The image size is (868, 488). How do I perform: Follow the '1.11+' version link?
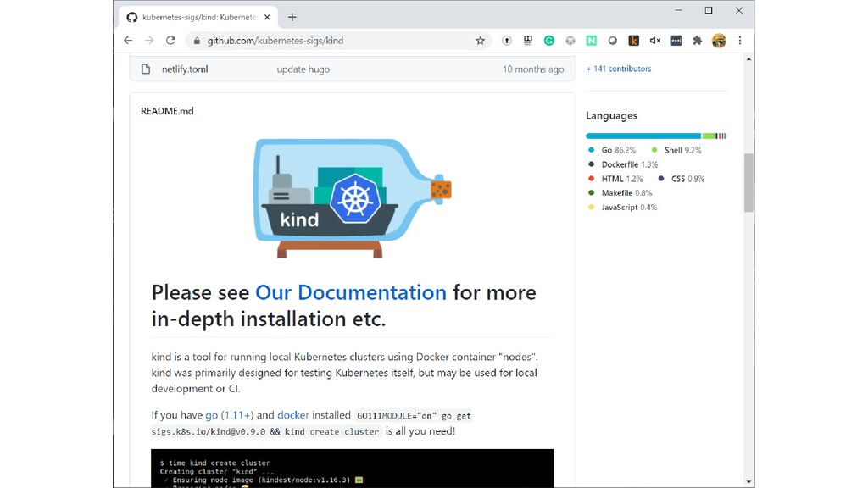(x=238, y=415)
